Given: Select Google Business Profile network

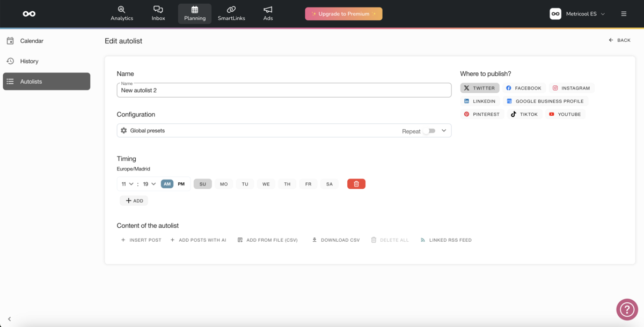Looking at the screenshot, I should coord(545,101).
